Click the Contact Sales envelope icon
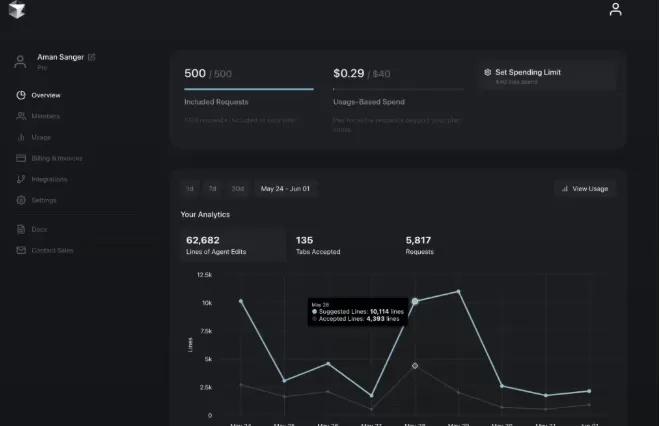This screenshot has width=660, height=426. (21, 250)
